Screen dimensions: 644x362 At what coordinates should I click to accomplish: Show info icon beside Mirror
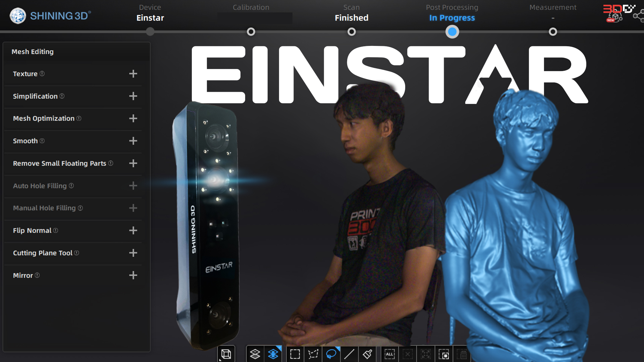tap(37, 275)
